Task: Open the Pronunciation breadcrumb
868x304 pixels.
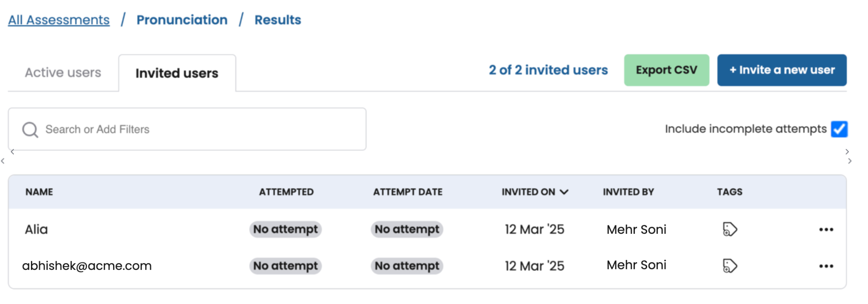Action: pos(182,20)
